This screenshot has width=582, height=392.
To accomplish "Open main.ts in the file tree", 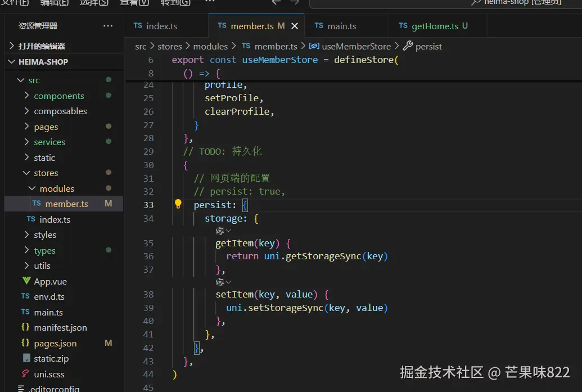I will pos(64,312).
